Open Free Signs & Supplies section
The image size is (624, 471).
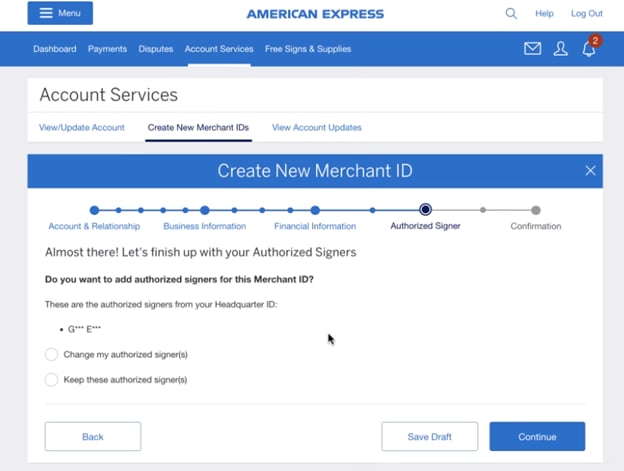coord(308,48)
